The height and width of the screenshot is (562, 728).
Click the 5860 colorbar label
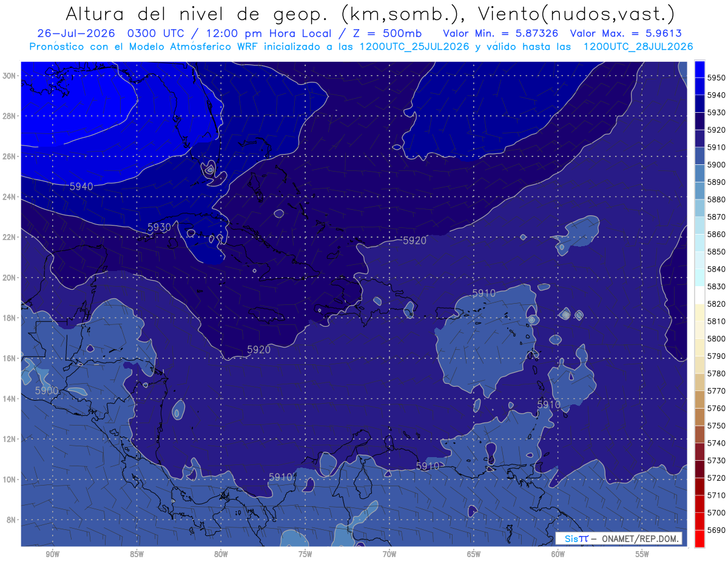[x=716, y=234]
